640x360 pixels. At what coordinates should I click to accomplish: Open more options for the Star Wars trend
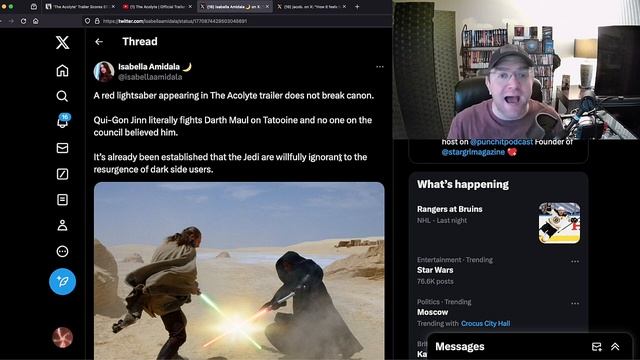575,261
